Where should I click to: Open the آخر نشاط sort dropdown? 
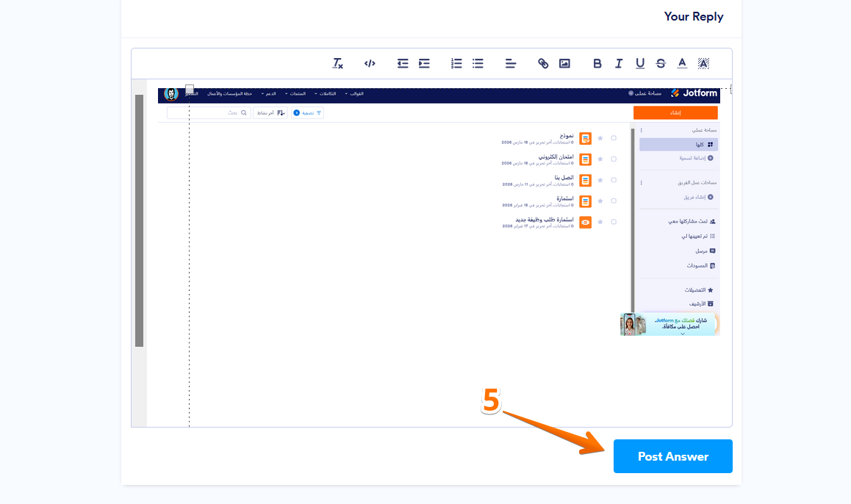270,113
